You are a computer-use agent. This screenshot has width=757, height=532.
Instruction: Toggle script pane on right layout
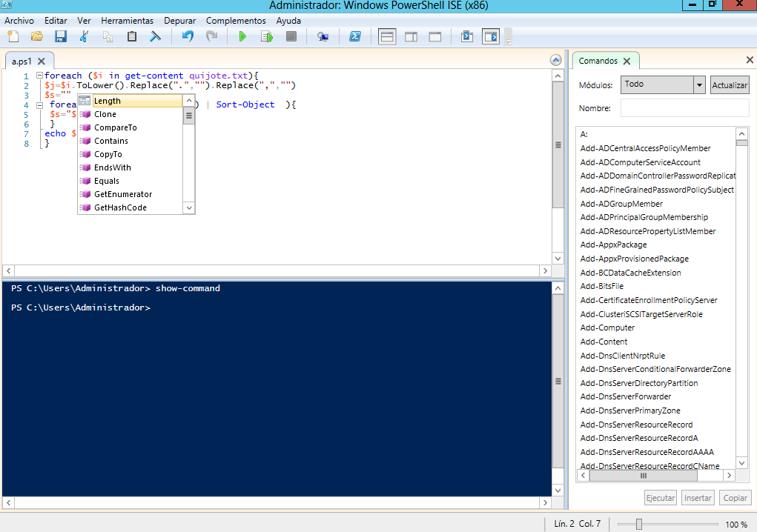tap(411, 36)
